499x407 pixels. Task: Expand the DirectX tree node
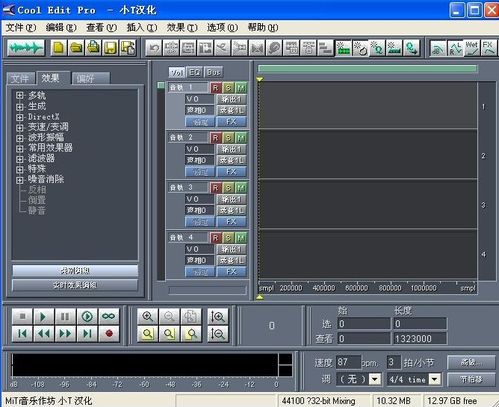[x=20, y=117]
